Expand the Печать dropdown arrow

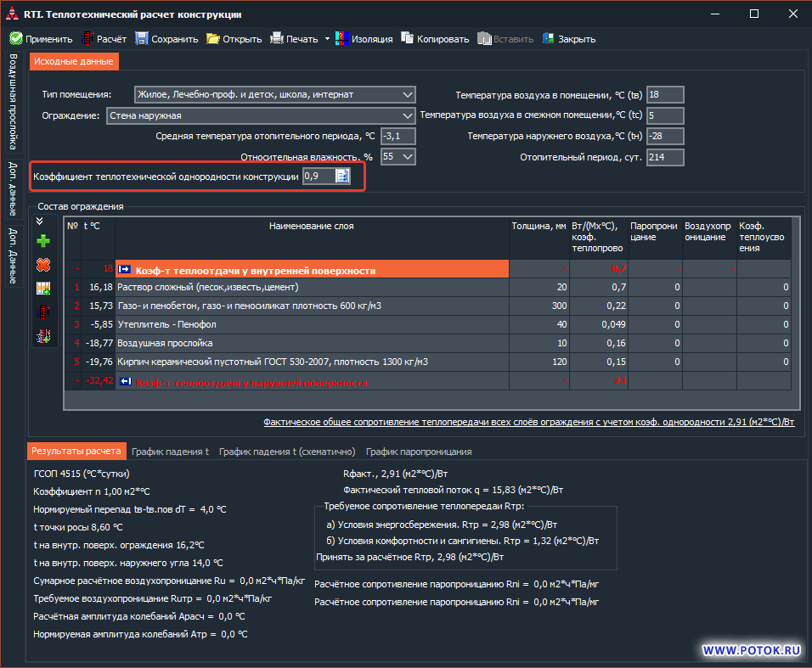(x=327, y=39)
